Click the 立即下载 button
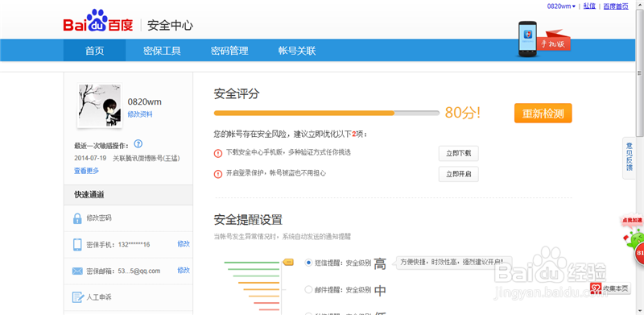 point(458,153)
